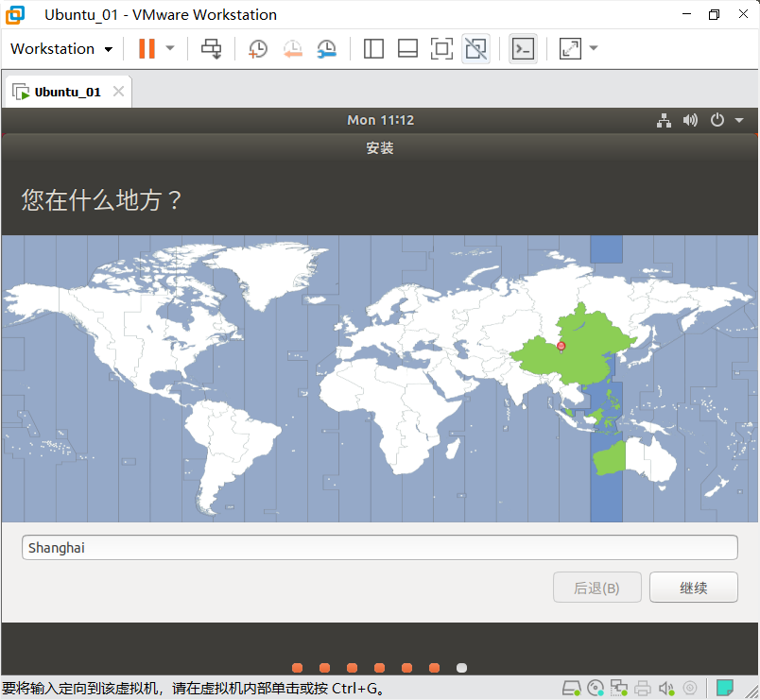760x700 pixels.
Task: Open the Ubuntu network status icon
Action: click(x=664, y=120)
